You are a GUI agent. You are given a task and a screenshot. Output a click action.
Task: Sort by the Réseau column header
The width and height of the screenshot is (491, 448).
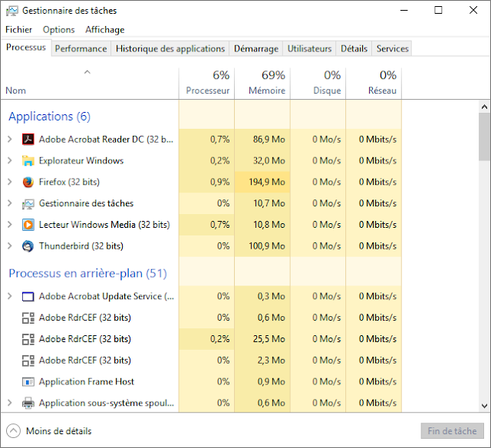(374, 83)
